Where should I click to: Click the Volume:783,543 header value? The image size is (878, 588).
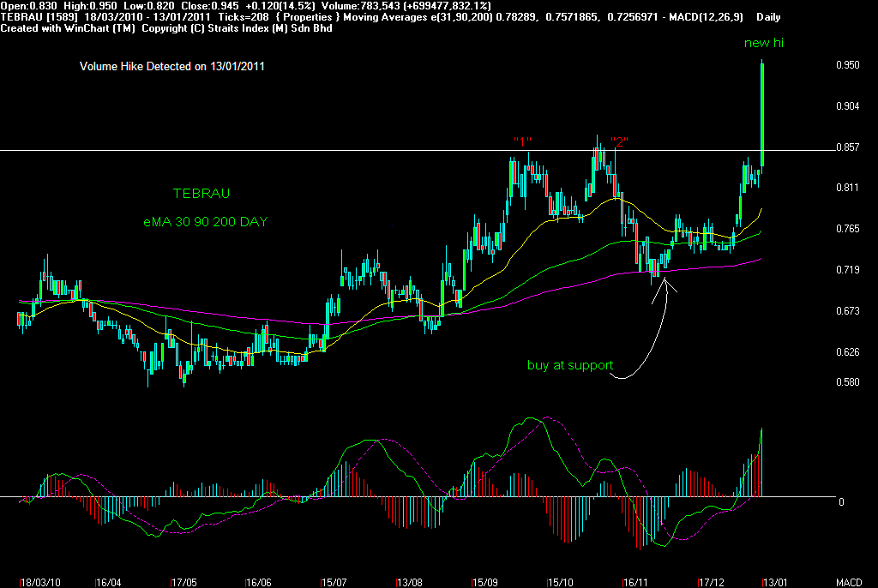coord(361,6)
